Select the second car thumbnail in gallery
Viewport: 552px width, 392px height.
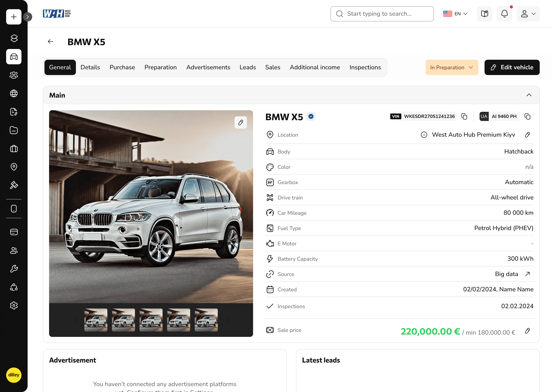(x=123, y=320)
